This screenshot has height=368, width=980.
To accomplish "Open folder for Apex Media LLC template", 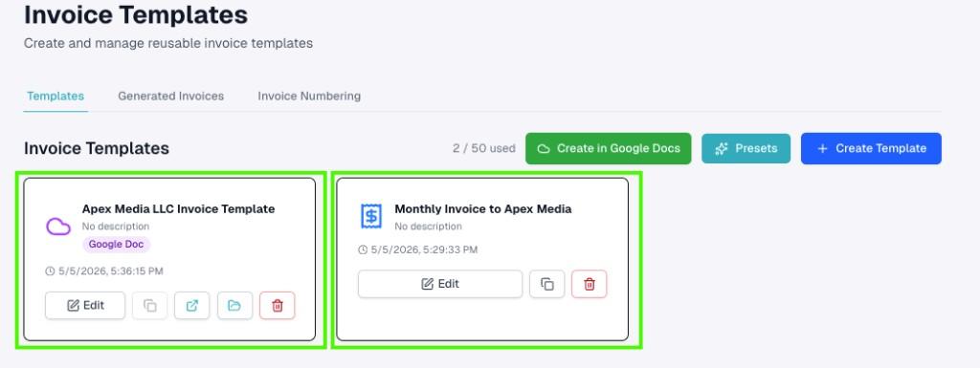I will tap(234, 306).
